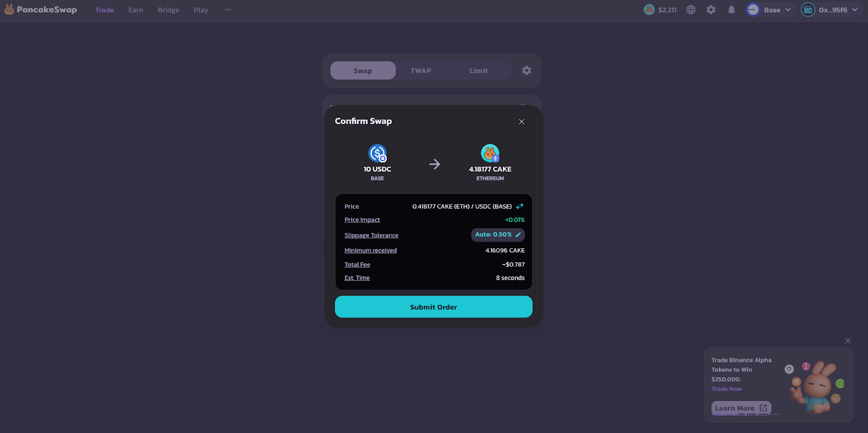The image size is (868, 433).
Task: Open the Trade menu
Action: point(104,10)
